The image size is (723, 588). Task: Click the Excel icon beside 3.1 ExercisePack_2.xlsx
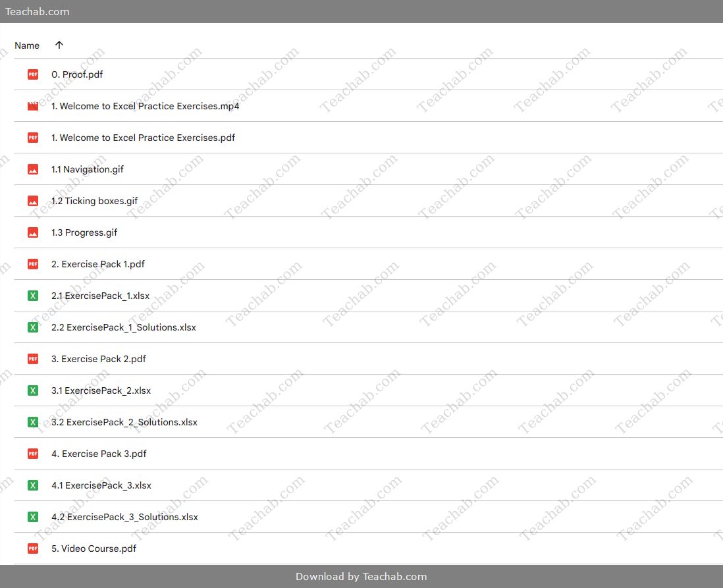tap(33, 390)
